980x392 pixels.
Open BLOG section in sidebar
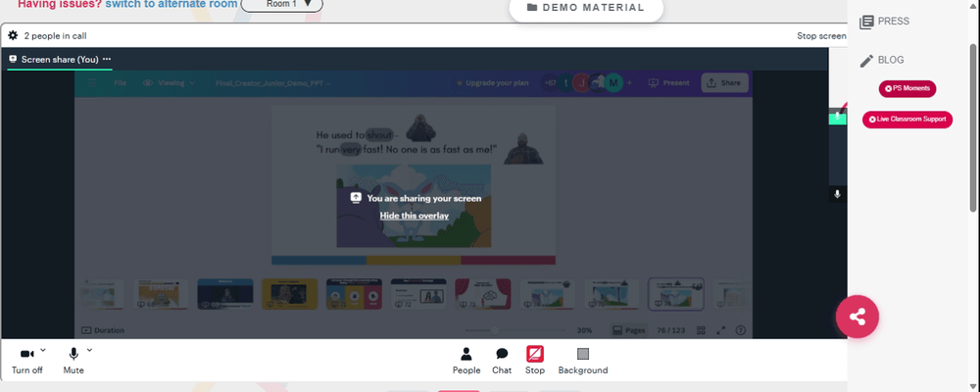[x=882, y=60]
